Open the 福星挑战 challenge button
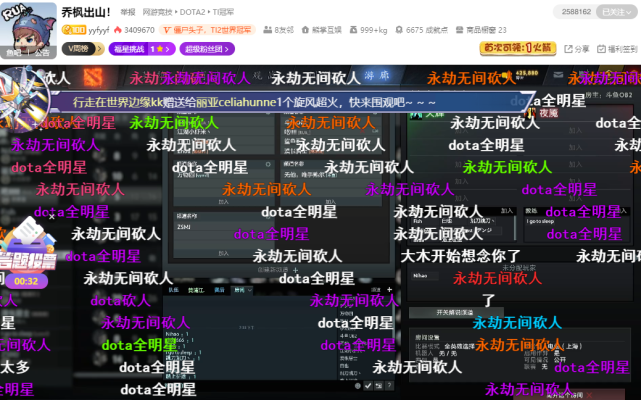Viewport: 641px width, 400px height. [142, 49]
